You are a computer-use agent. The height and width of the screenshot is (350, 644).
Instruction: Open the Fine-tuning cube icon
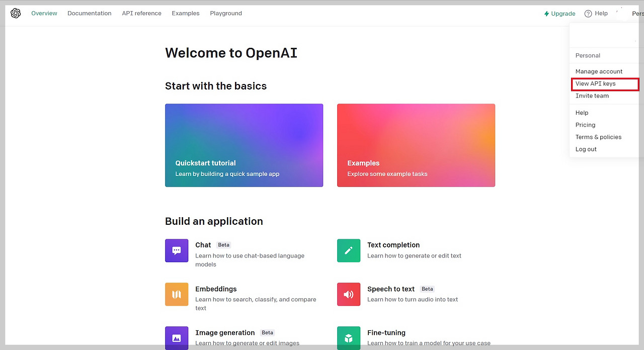click(x=349, y=338)
